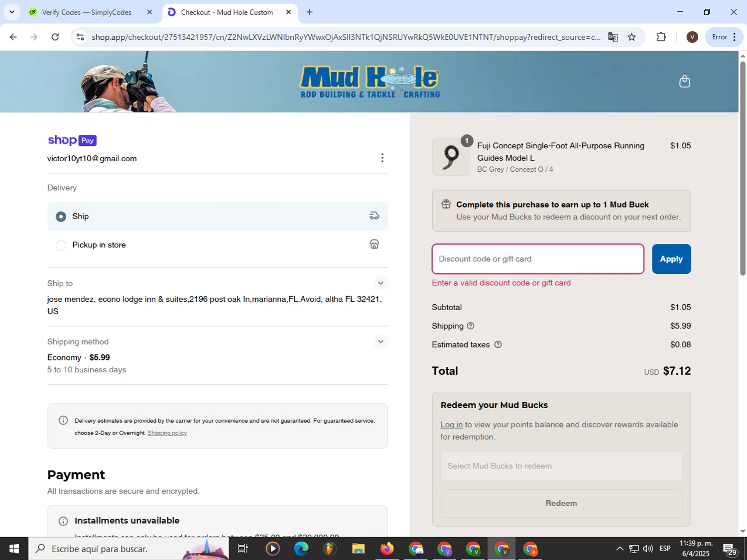Click the gift icon in Mud Buck notice

[446, 204]
